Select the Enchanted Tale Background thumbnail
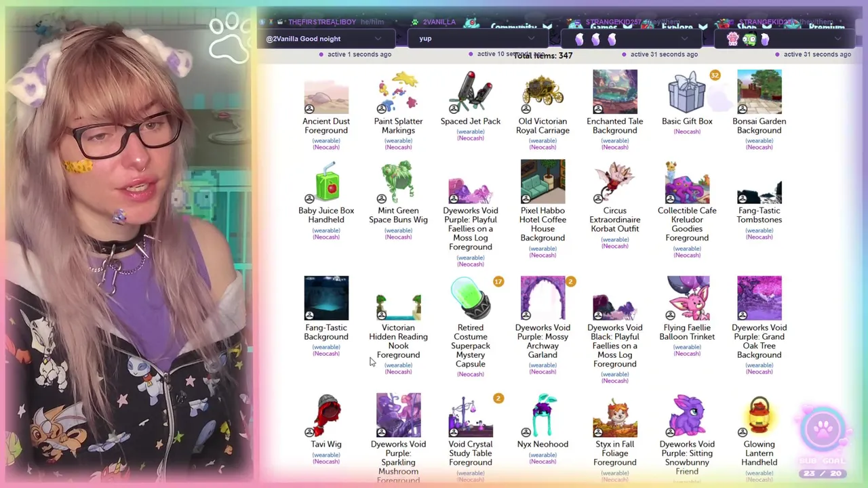868x488 pixels. click(615, 91)
